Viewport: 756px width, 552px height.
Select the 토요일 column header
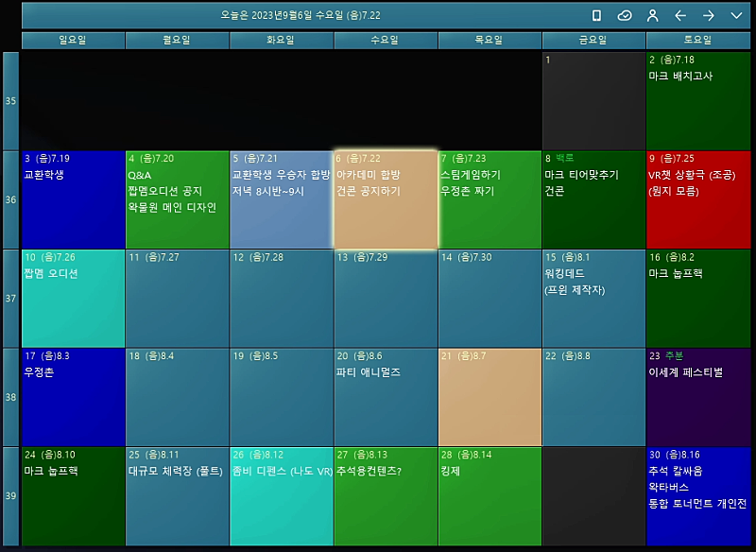[x=698, y=41]
